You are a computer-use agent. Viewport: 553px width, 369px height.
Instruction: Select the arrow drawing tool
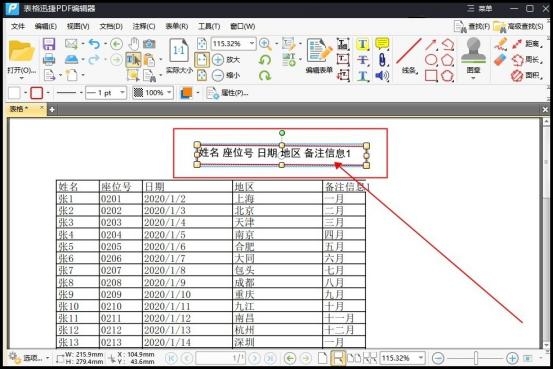(431, 44)
